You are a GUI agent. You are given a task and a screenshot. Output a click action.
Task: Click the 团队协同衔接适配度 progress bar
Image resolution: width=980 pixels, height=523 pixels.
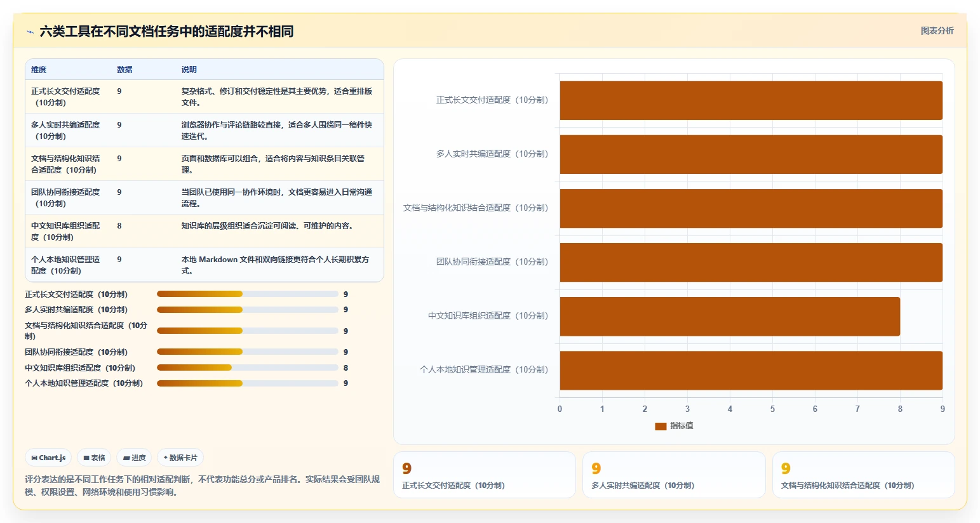click(248, 352)
